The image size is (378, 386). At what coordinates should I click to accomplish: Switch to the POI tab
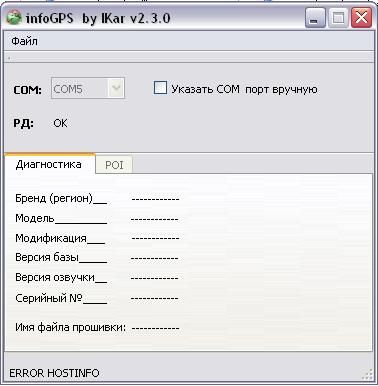pyautogui.click(x=114, y=165)
